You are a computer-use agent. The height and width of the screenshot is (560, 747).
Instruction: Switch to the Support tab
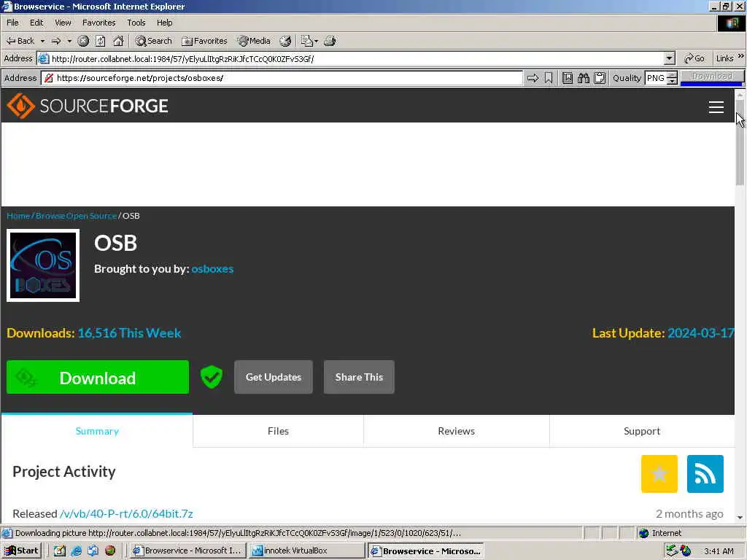tap(642, 431)
